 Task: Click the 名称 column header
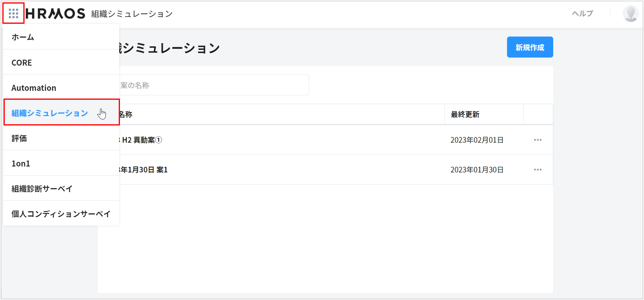click(126, 115)
